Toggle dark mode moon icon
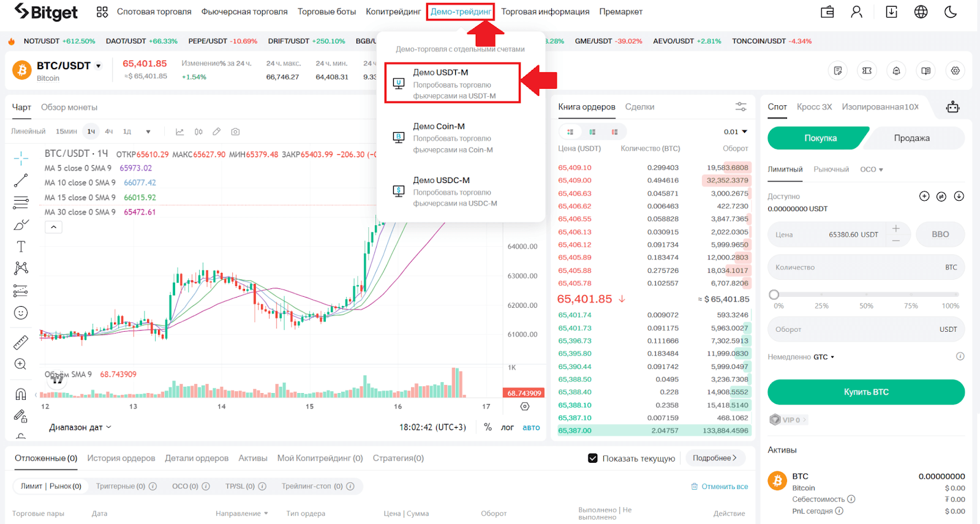Image resolution: width=980 pixels, height=524 pixels. (951, 12)
